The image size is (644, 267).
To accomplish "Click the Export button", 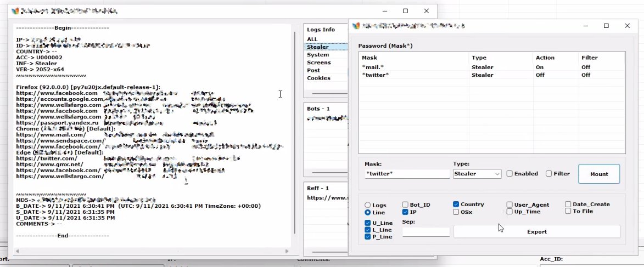I will point(537,232).
